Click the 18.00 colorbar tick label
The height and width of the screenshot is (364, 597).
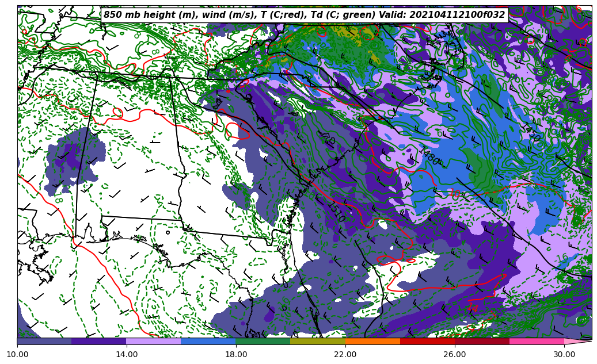click(235, 354)
